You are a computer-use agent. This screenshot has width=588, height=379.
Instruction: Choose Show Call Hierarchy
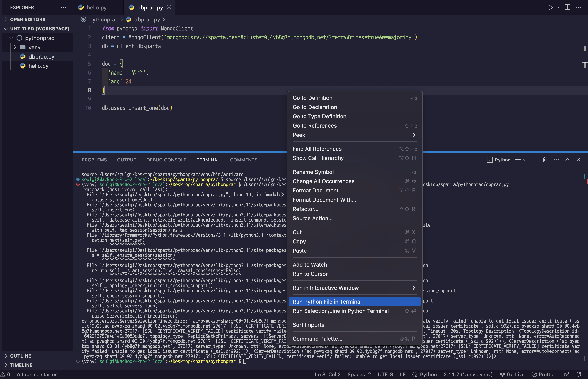click(355, 158)
